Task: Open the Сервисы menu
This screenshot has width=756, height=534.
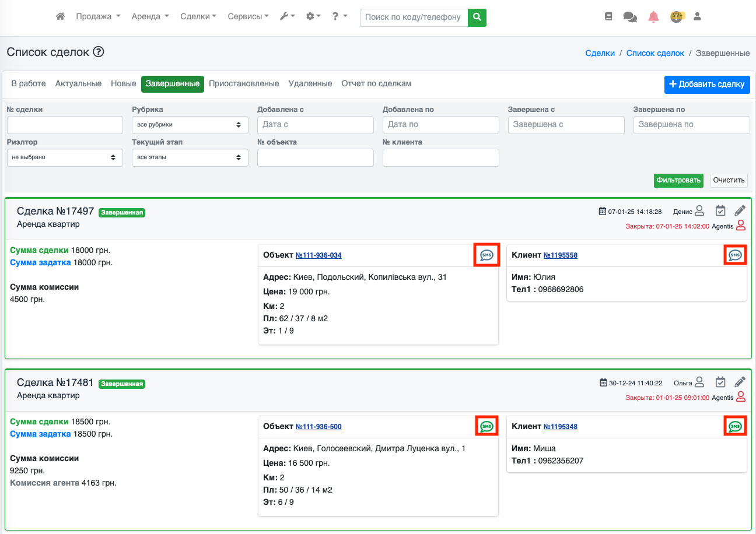Action: [248, 17]
